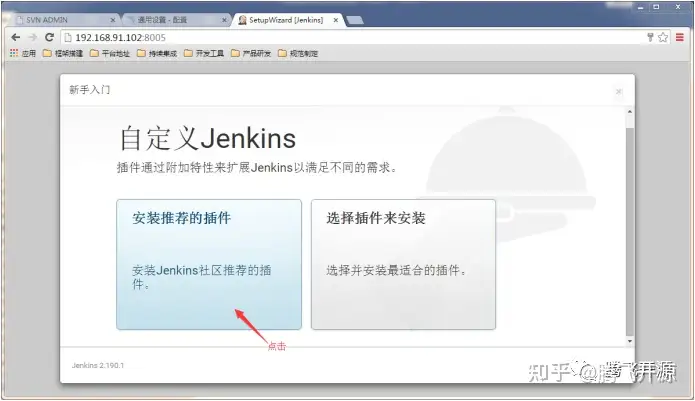Click the 自定义Jenkins heading
Viewport: 695px width, 401px height.
click(207, 138)
